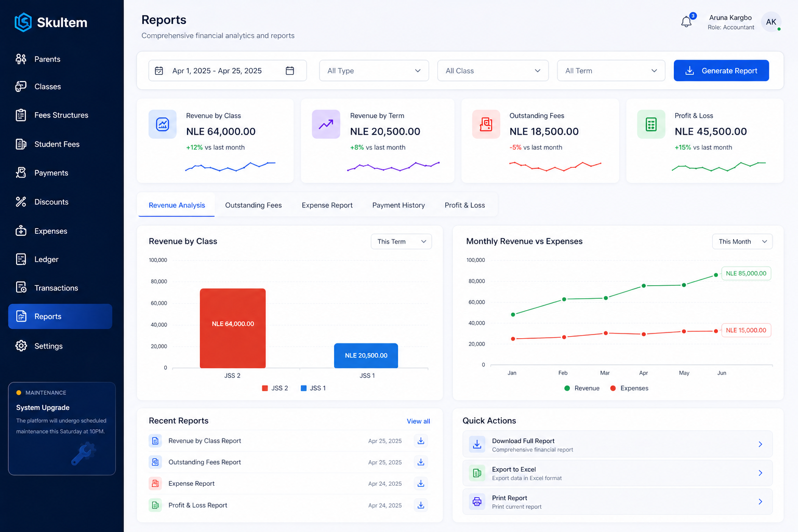Screen dimensions: 798x532
Task: Click the Student Fees sidebar icon
Action: [x=21, y=144]
